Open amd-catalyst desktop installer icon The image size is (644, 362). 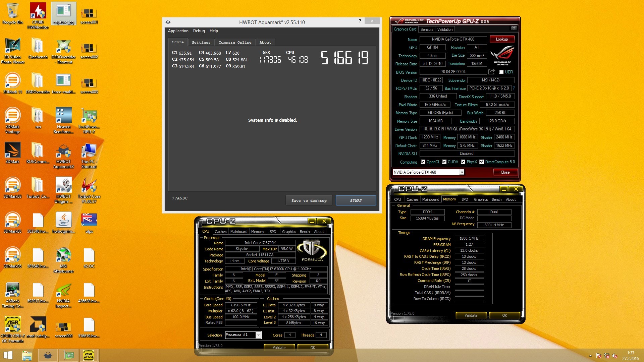click(x=38, y=327)
